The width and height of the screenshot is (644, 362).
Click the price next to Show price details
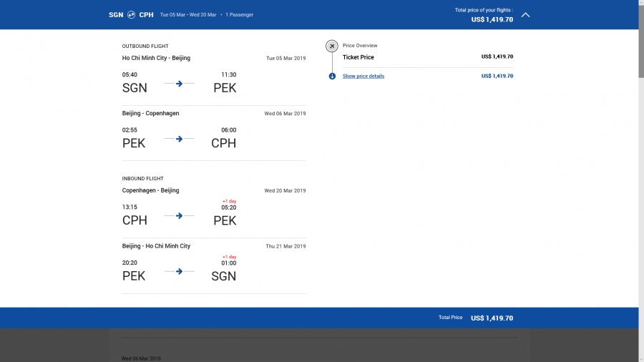(497, 76)
